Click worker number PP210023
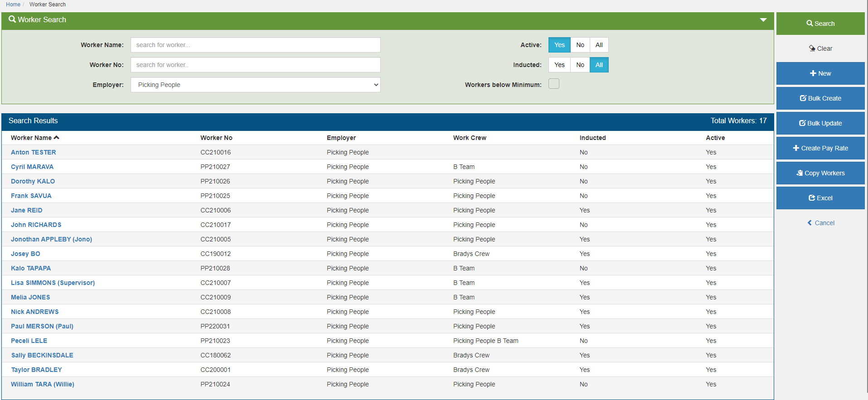The width and height of the screenshot is (868, 400). (x=215, y=341)
